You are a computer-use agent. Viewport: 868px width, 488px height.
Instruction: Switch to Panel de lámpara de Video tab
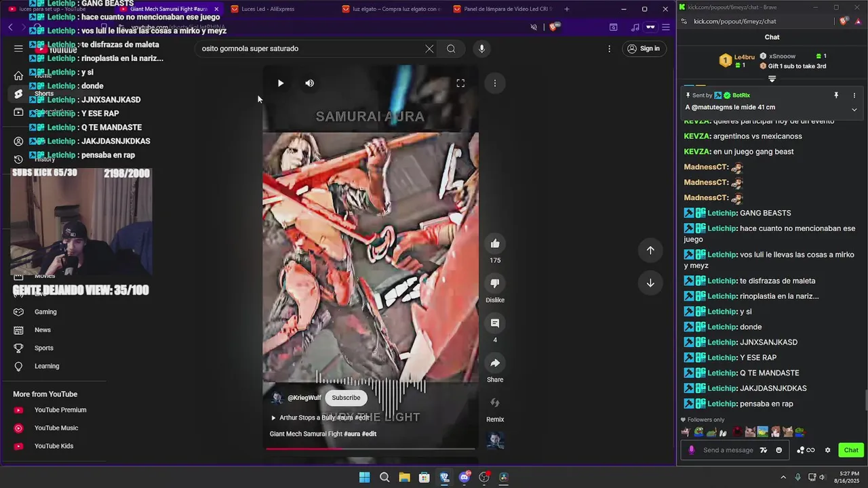point(502,9)
